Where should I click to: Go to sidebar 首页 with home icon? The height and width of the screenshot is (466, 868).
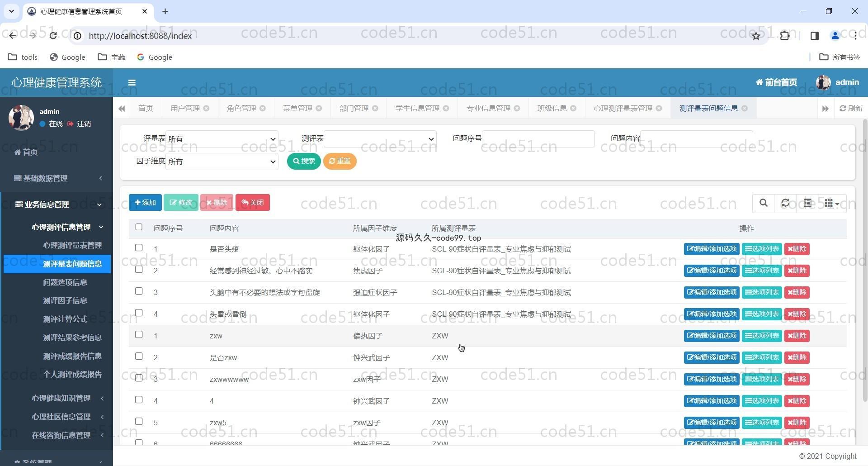26,152
